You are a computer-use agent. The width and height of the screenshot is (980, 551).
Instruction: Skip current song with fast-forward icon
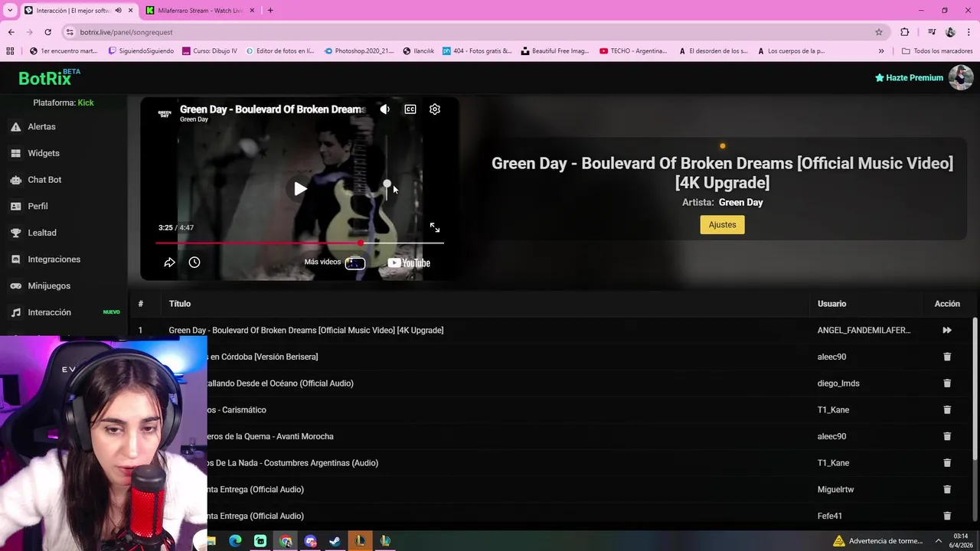(x=947, y=331)
